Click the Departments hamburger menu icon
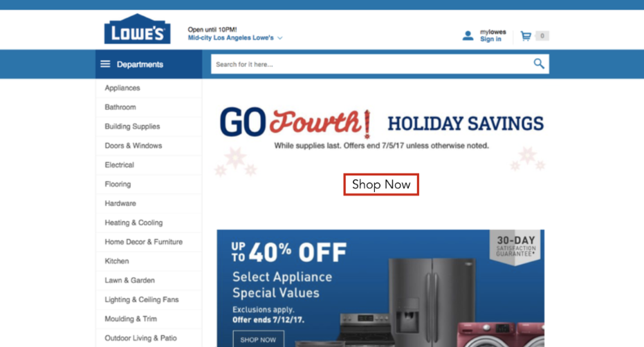Image resolution: width=644 pixels, height=347 pixels. 105,64
